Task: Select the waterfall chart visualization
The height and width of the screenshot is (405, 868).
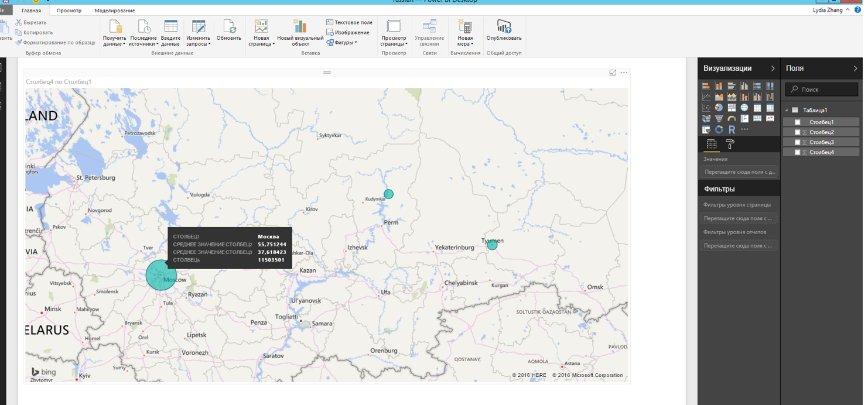Action: coord(770,97)
